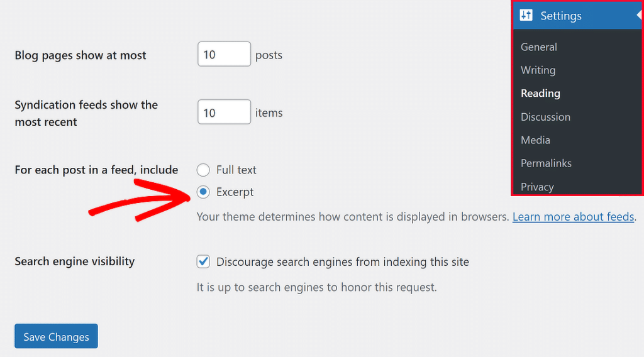Open the Learn more about feeds link
Viewport: 644px width, 357px height.
coord(573,217)
